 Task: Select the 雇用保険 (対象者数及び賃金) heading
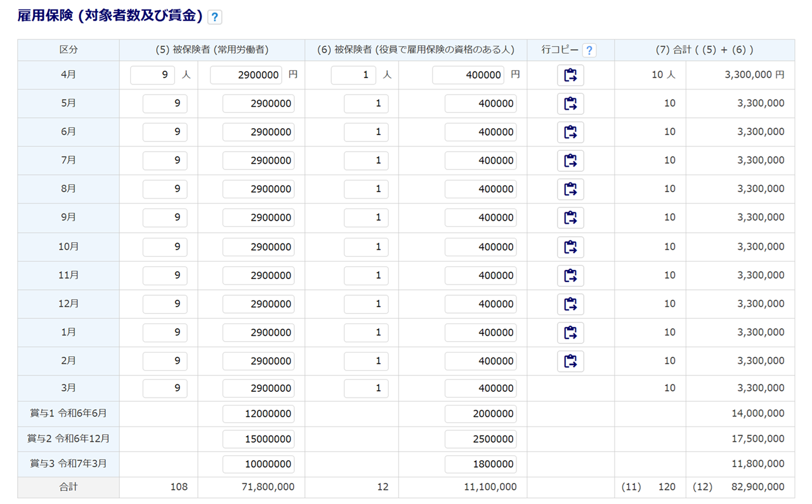pyautogui.click(x=110, y=17)
